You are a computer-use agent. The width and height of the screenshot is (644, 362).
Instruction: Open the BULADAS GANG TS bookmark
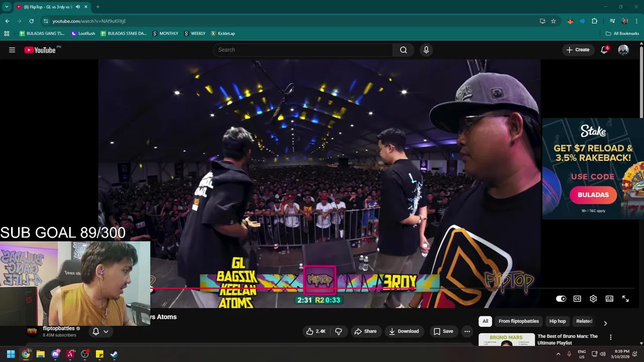point(42,33)
